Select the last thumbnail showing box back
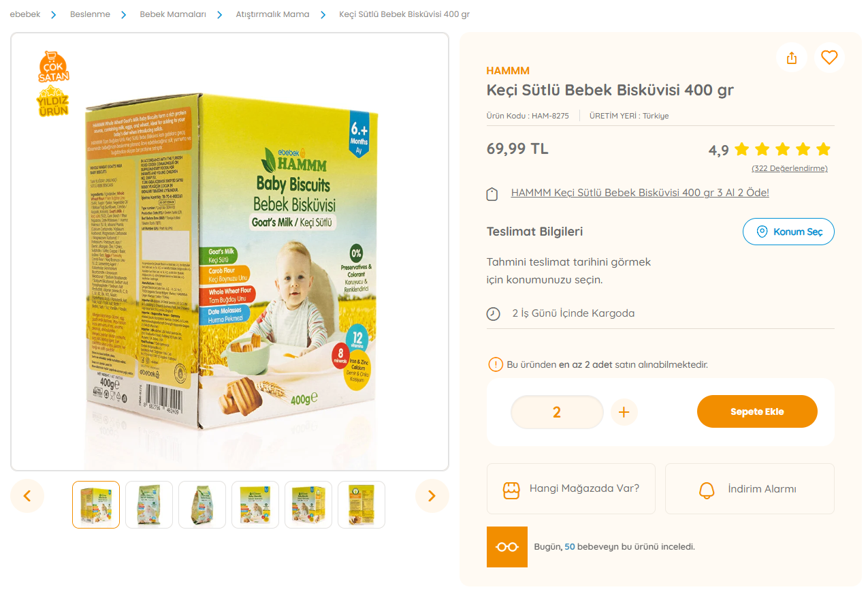Image resolution: width=868 pixels, height=596 pixels. [361, 505]
